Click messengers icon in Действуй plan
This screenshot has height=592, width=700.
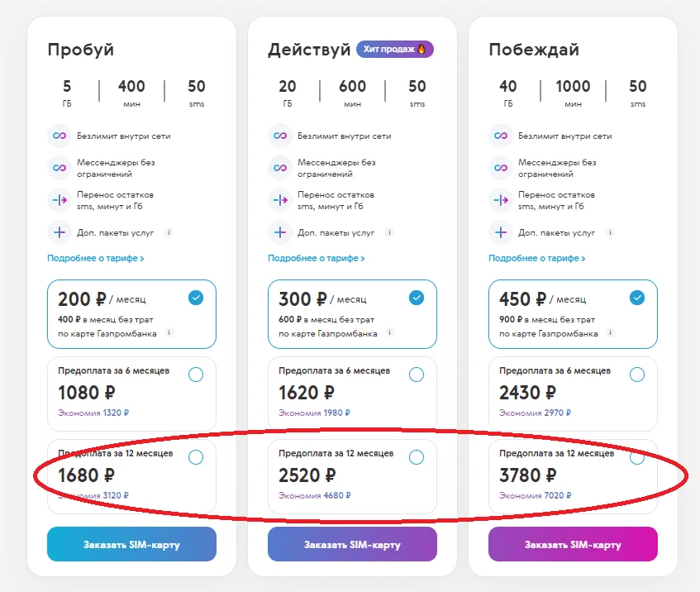click(x=279, y=168)
